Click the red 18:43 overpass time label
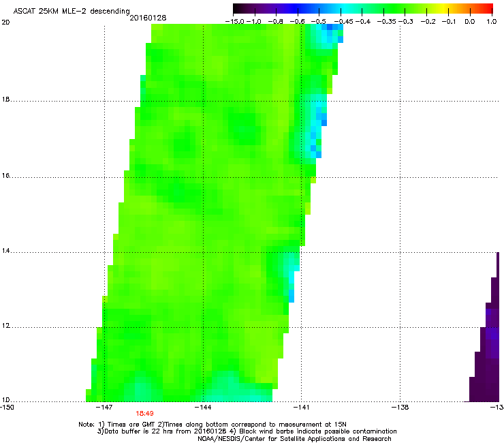The image size is (504, 443). pos(144,414)
